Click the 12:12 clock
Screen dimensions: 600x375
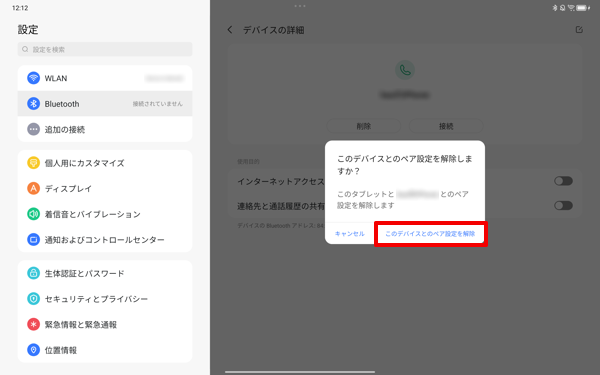(20, 8)
